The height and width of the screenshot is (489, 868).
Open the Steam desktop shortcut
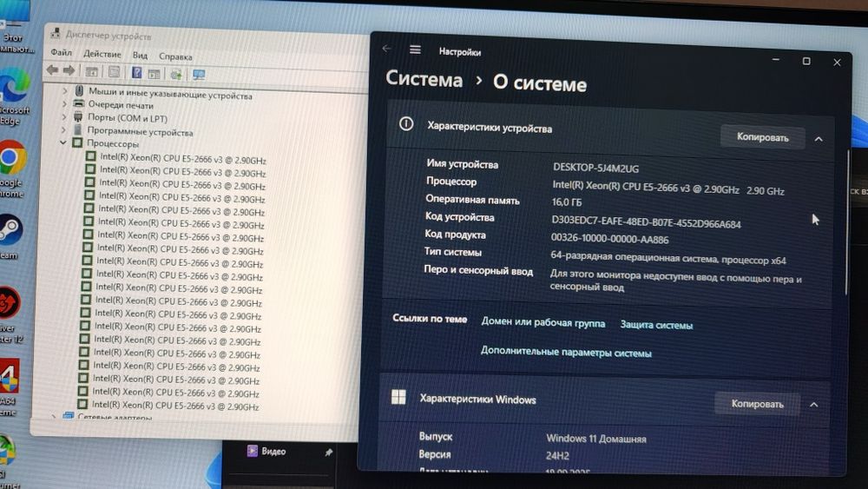point(10,237)
